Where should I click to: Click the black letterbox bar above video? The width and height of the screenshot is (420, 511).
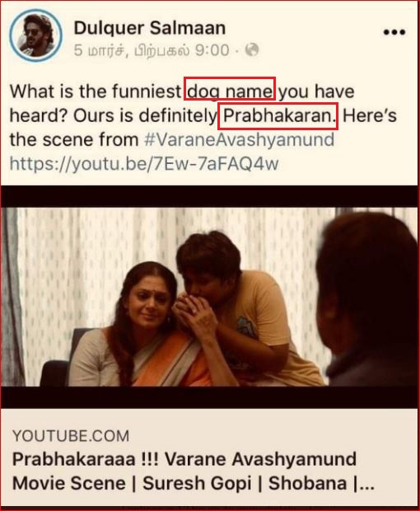(209, 196)
